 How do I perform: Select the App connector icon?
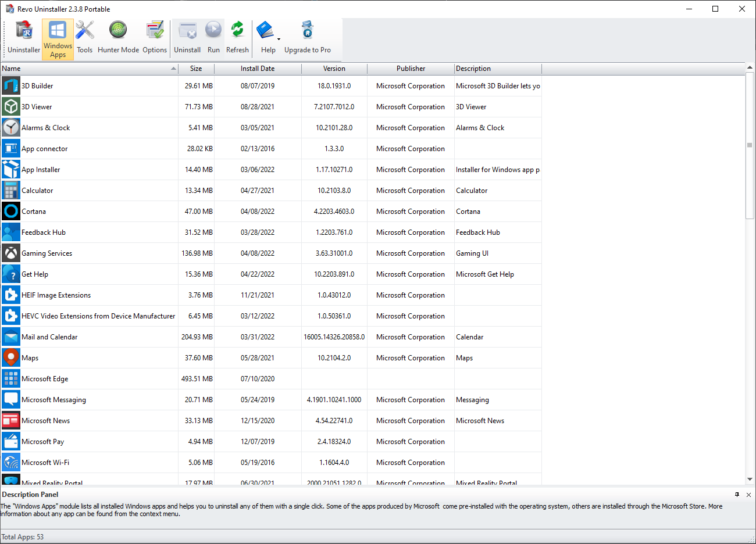pyautogui.click(x=11, y=149)
